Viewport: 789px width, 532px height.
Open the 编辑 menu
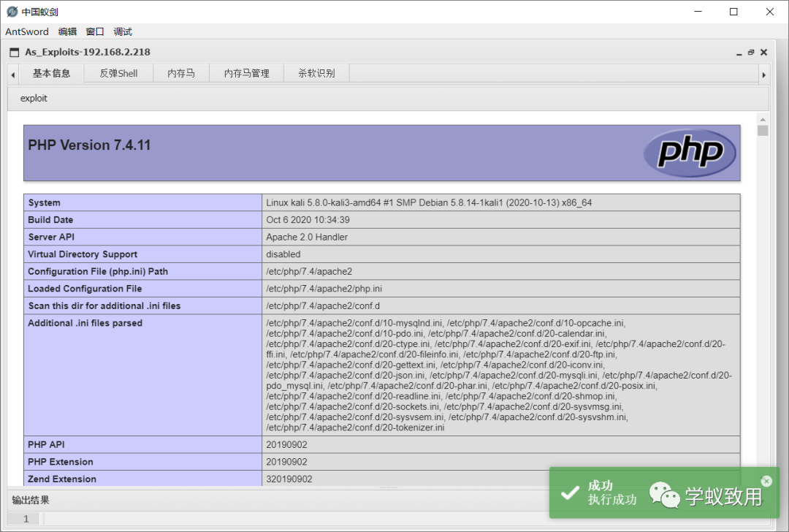tap(67, 31)
